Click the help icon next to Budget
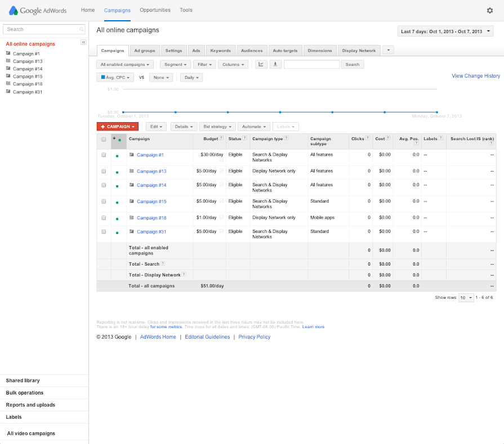Viewport: 504px width, 444px height. 221,138
